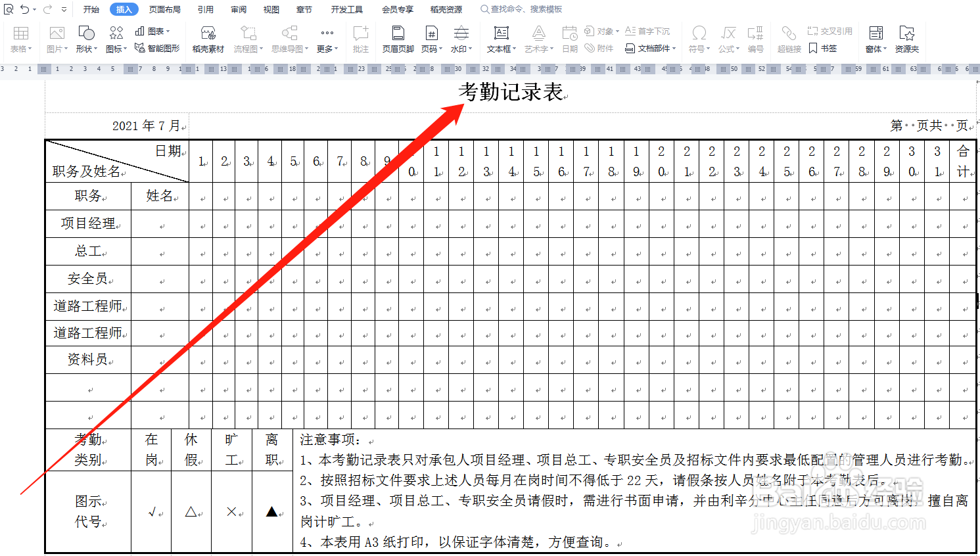Click 首字下沉 drop cap

click(647, 31)
